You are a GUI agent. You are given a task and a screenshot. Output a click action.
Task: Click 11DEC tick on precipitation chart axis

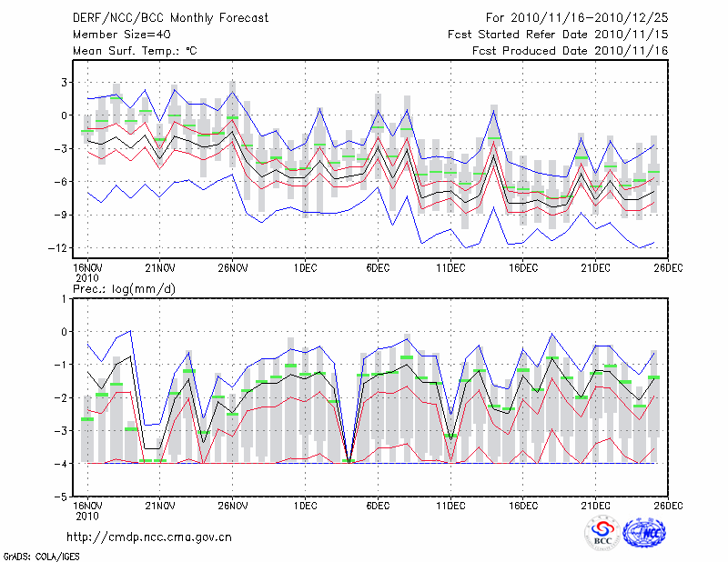pyautogui.click(x=450, y=505)
